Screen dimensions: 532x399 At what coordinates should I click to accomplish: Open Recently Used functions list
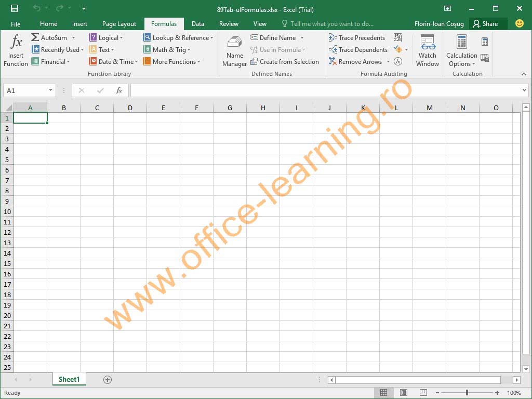pyautogui.click(x=57, y=49)
